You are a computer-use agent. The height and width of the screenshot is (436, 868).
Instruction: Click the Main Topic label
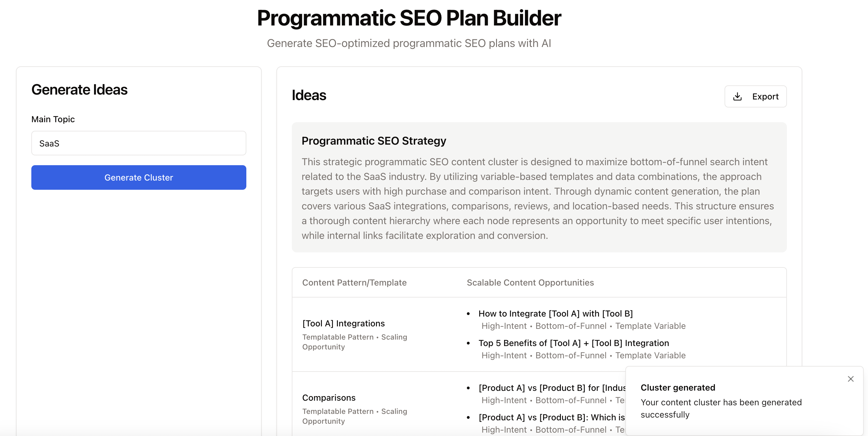(x=53, y=119)
